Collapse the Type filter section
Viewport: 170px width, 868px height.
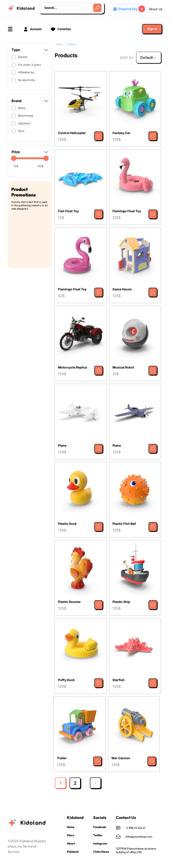tap(46, 50)
